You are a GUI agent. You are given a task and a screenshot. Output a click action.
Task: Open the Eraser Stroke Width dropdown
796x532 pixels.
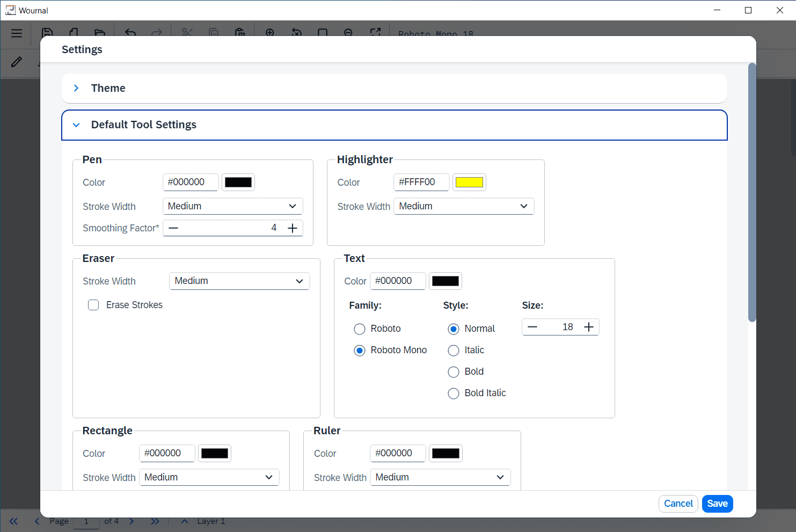point(239,281)
